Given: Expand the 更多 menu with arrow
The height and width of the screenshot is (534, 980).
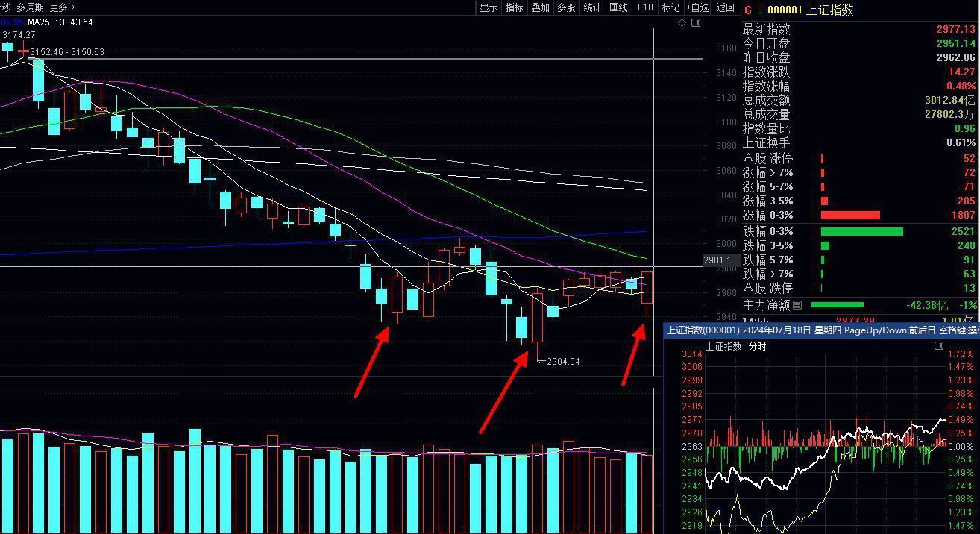Looking at the screenshot, I should (63, 7).
